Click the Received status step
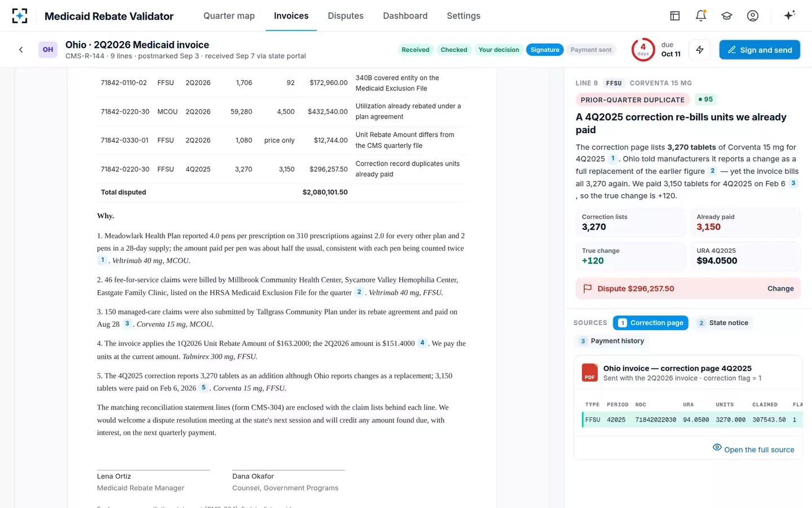 tap(416, 50)
